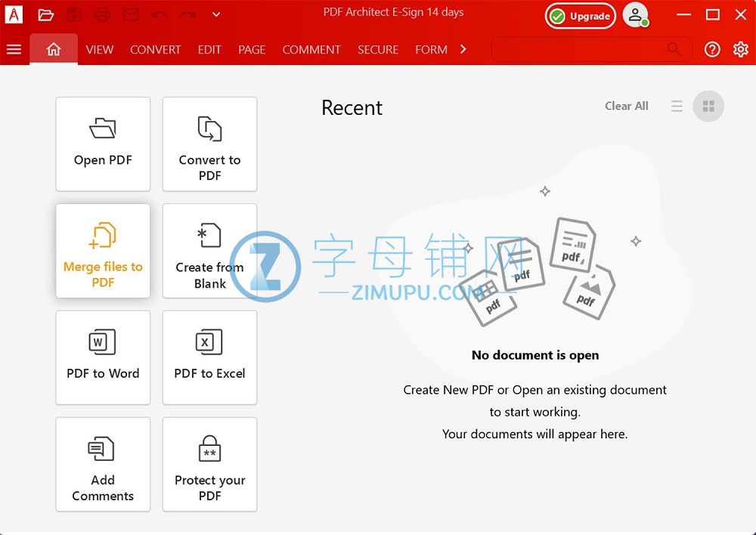Show more ribbon tabs with chevron
Viewport: 756px width, 535px height.
pyautogui.click(x=463, y=49)
